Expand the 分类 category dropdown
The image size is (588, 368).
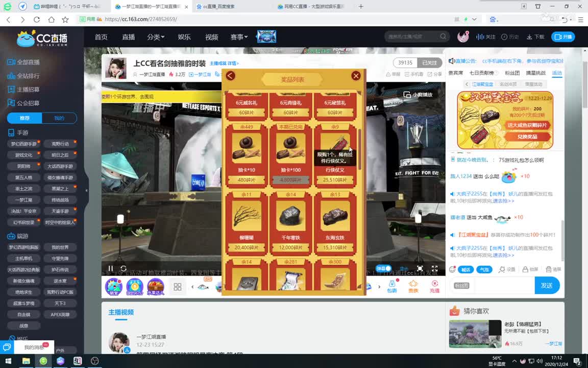coord(156,37)
